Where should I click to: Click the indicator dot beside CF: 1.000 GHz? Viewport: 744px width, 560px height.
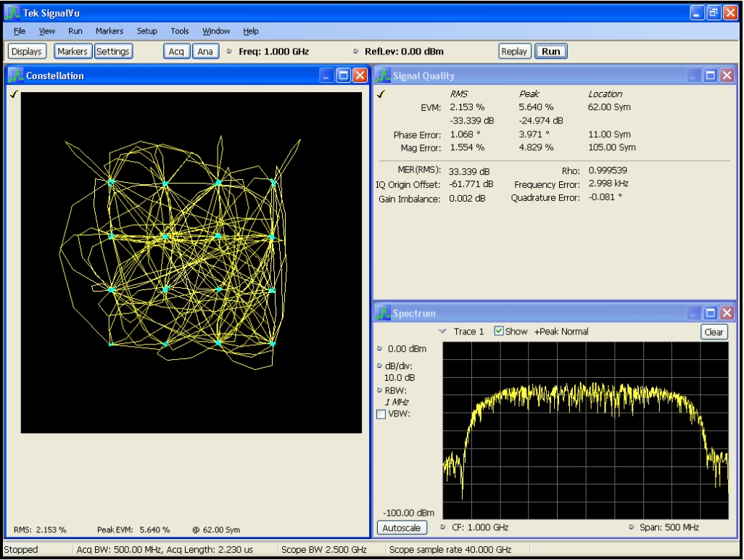(x=442, y=527)
